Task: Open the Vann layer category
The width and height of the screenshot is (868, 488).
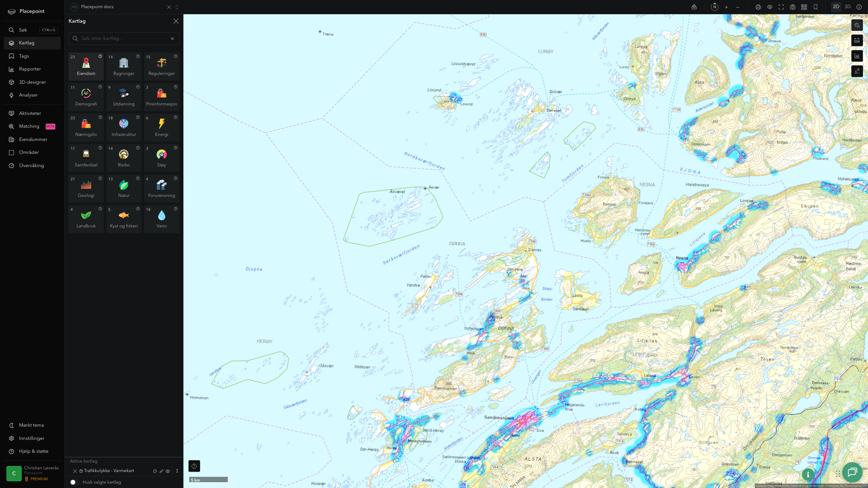Action: (x=161, y=219)
